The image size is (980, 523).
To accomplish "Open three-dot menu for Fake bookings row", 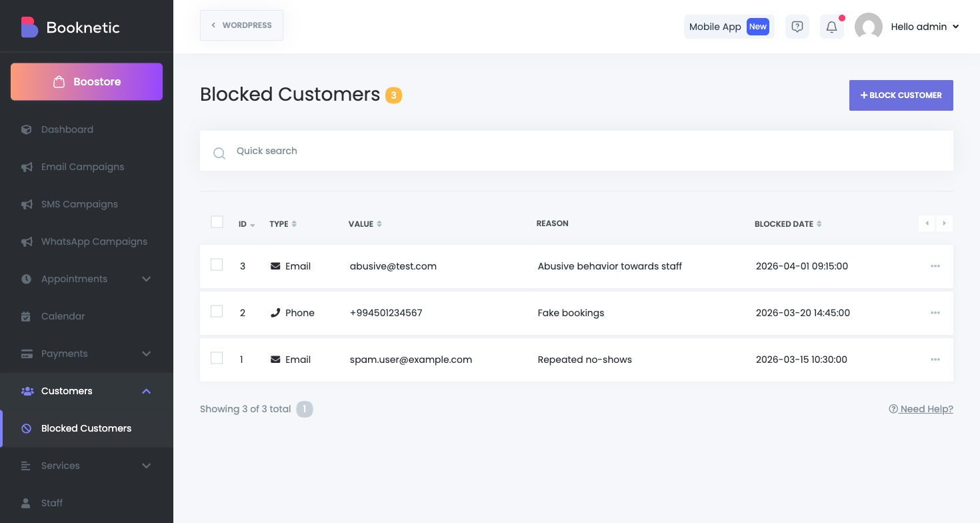I will coord(935,313).
